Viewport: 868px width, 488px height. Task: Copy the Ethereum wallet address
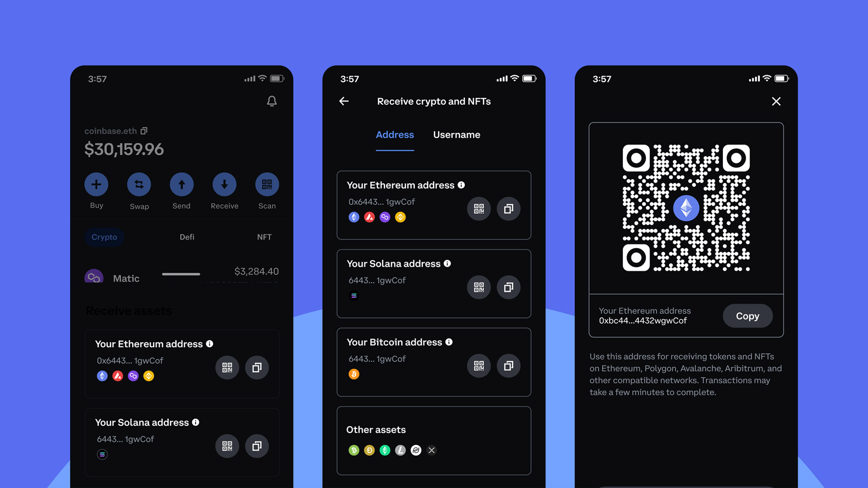point(747,316)
